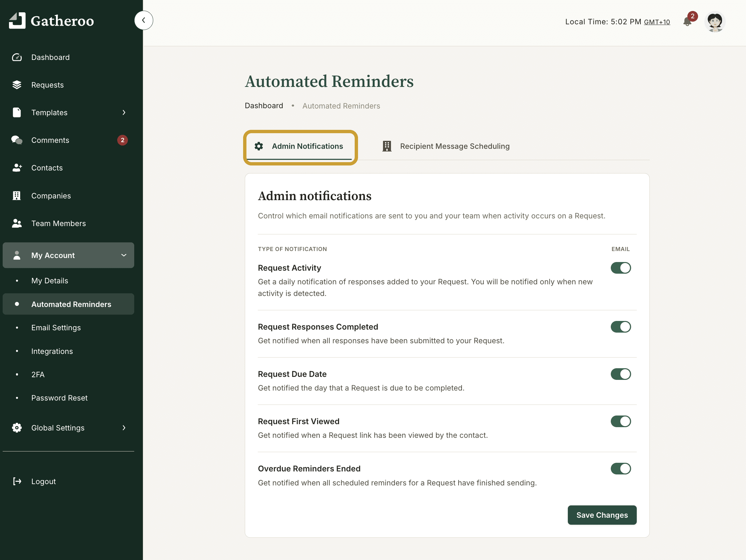Open the user avatar menu
The width and height of the screenshot is (746, 560).
(715, 22)
